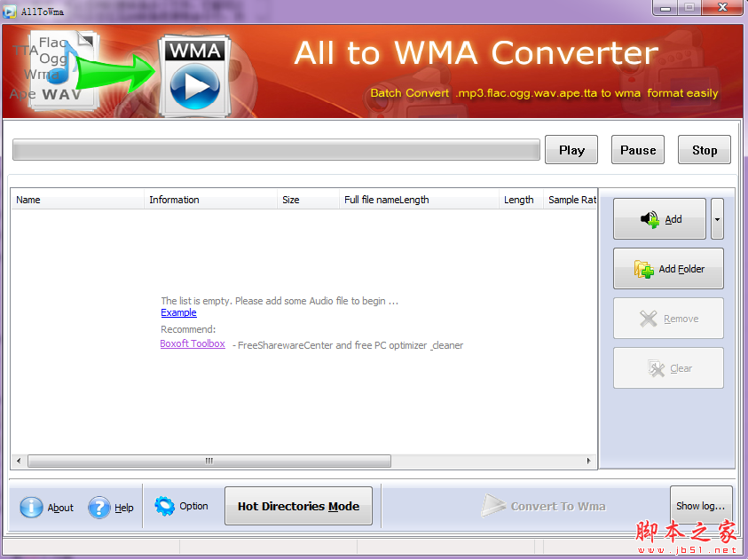Start playback with the Play button
This screenshot has height=560, width=748.
tap(571, 150)
